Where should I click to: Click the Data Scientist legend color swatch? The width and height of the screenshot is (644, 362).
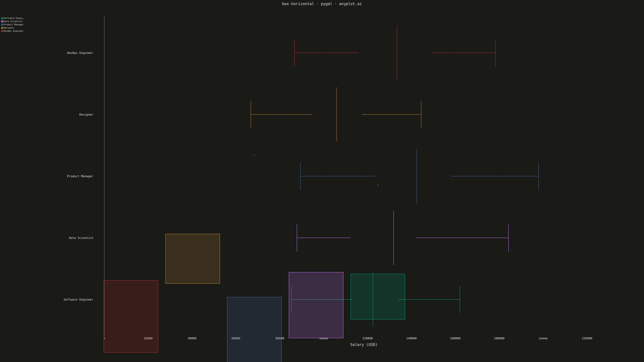tap(2, 21)
